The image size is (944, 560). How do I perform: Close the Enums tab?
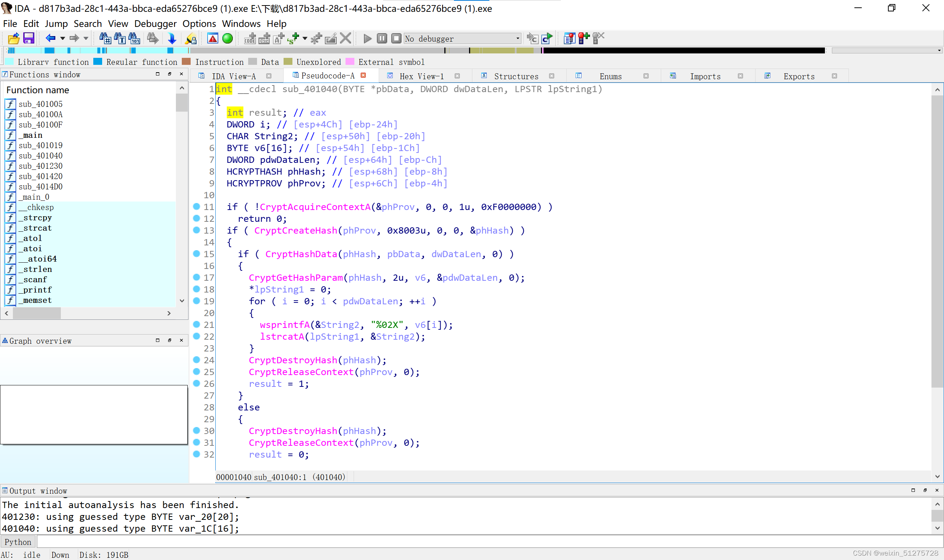click(x=646, y=76)
